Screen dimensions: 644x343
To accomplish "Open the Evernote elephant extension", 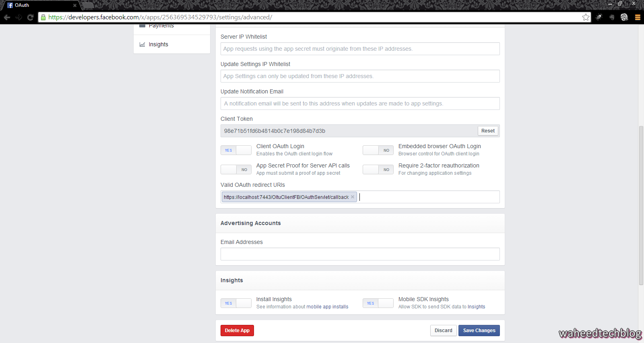I will pos(612,17).
